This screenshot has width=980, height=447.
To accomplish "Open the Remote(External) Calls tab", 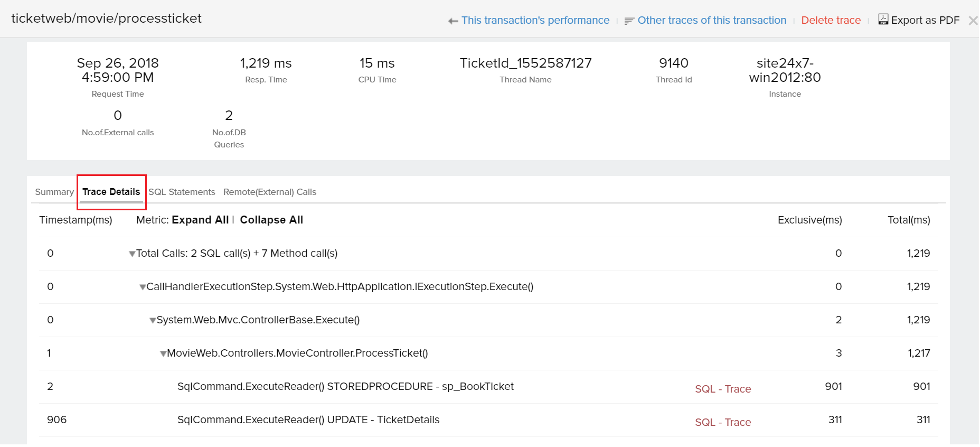I will [x=270, y=192].
